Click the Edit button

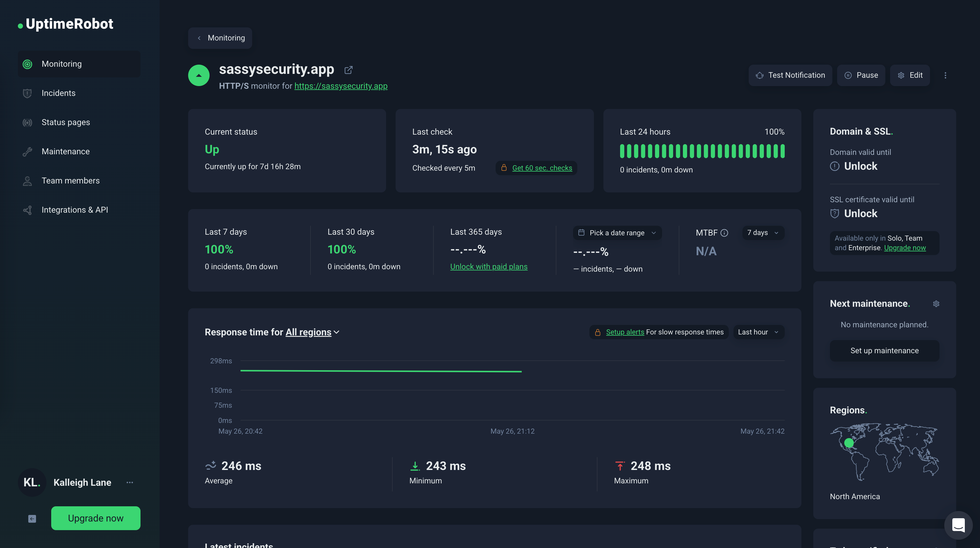point(910,75)
